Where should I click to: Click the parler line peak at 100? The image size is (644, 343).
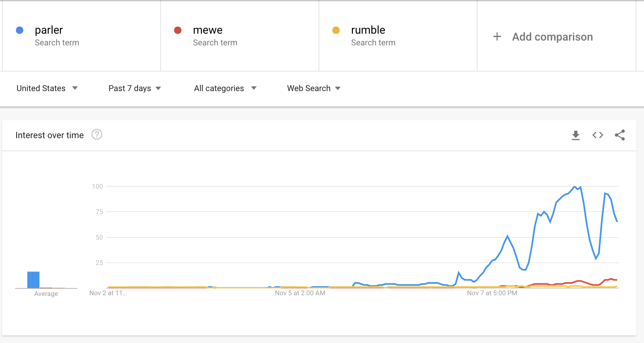575,187
